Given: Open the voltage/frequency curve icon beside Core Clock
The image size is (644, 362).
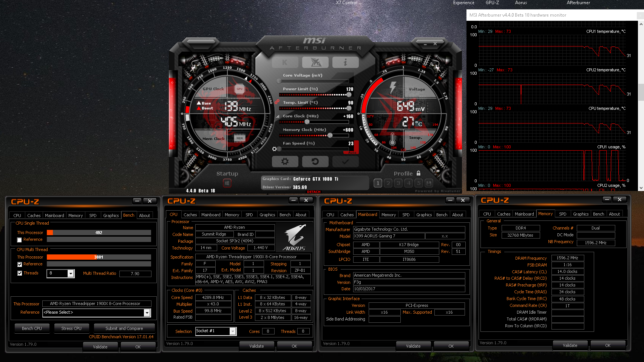Looking at the screenshot, I should 278,117.
